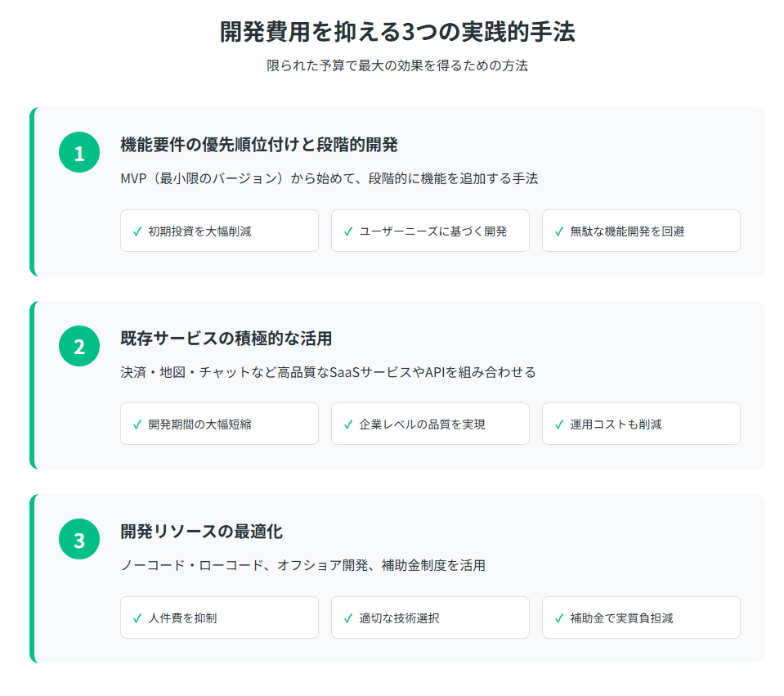
Task: Click the green number 1 circle icon
Action: pos(79,152)
